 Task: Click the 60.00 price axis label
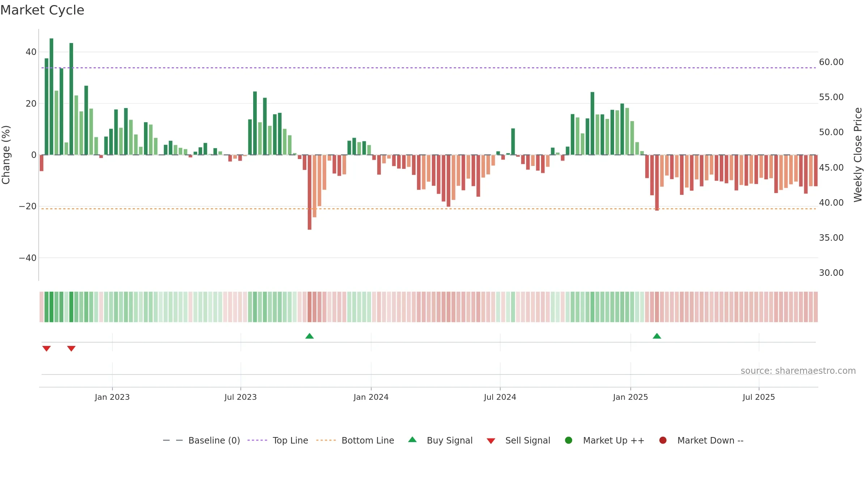coord(831,62)
